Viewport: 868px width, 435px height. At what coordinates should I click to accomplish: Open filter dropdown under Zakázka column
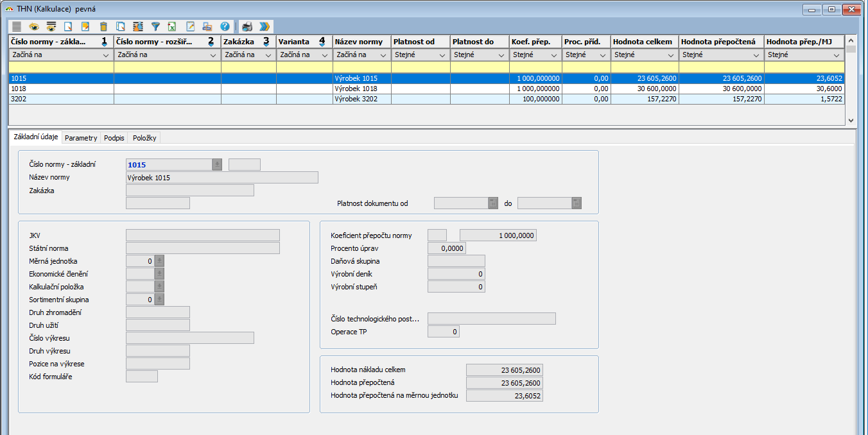click(x=268, y=55)
